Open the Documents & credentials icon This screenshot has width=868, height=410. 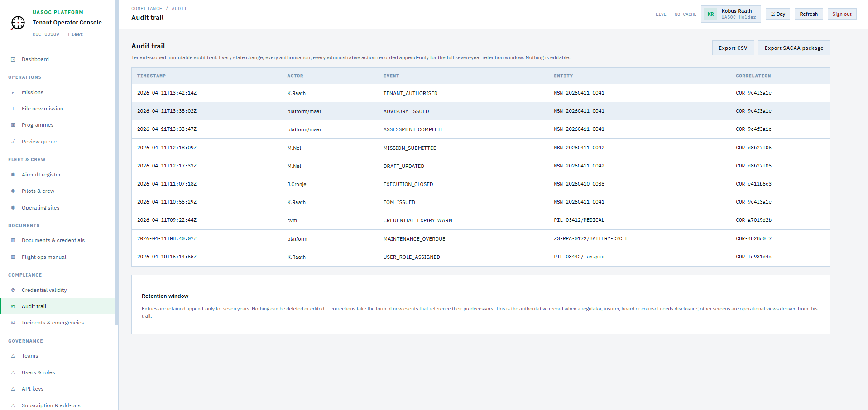coord(13,240)
